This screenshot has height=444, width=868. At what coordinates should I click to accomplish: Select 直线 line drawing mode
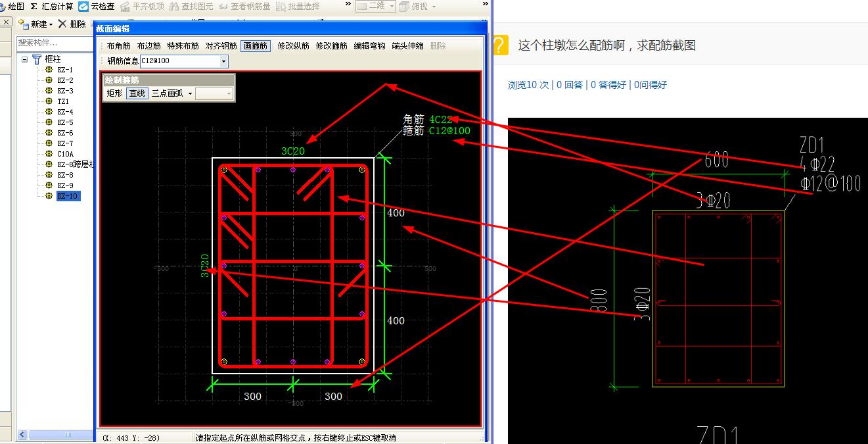137,93
